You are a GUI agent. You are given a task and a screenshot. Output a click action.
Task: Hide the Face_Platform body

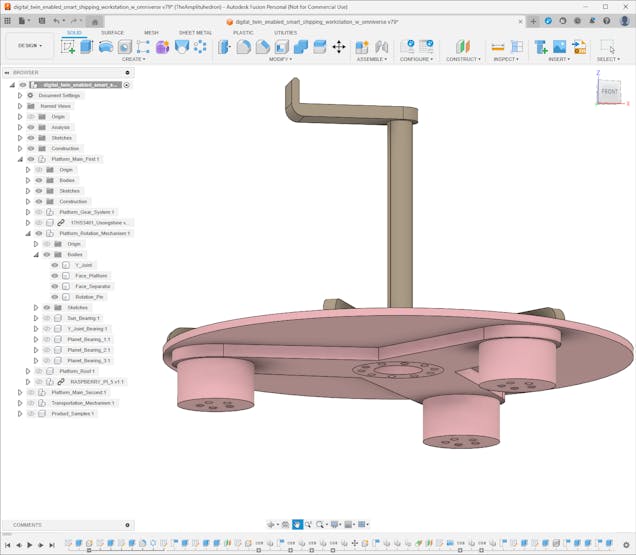[x=55, y=276]
